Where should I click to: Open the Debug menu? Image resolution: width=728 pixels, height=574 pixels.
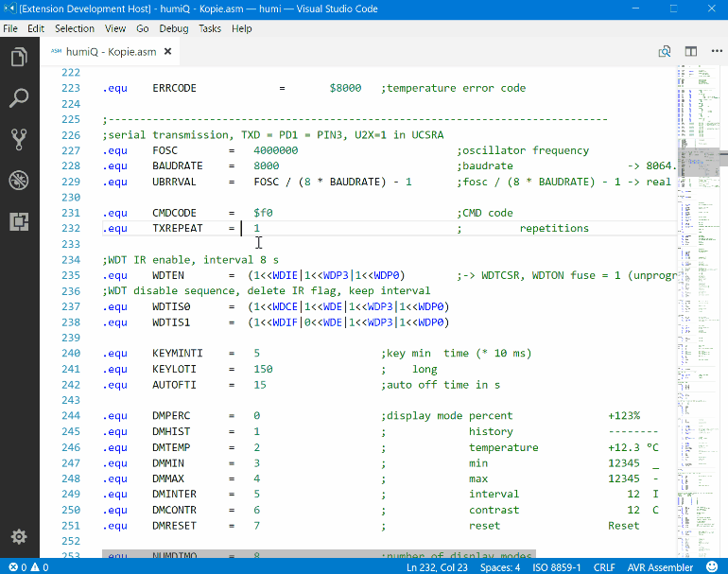click(174, 28)
